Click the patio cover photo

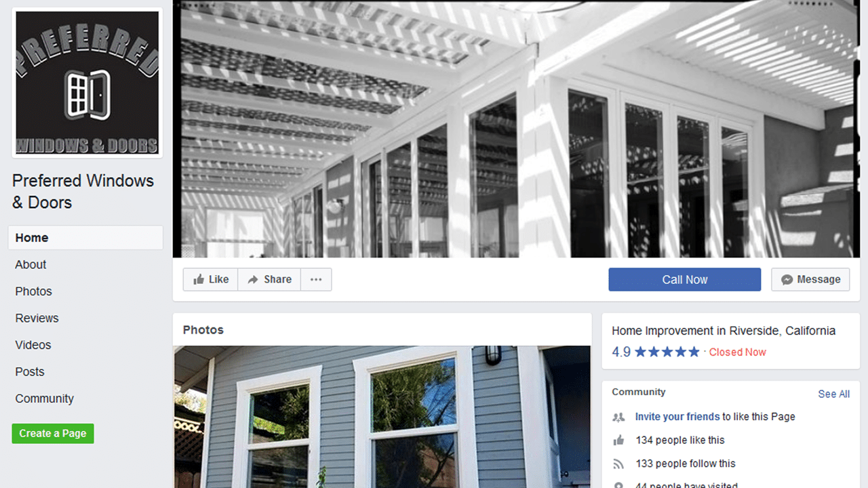click(x=516, y=129)
